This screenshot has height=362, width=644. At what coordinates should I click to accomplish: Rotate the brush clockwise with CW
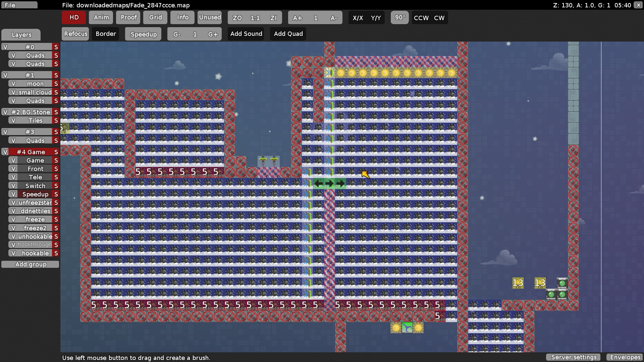coord(439,18)
